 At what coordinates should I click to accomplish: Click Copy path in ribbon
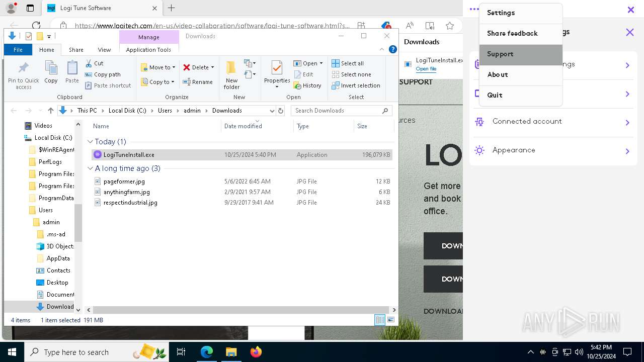click(103, 74)
